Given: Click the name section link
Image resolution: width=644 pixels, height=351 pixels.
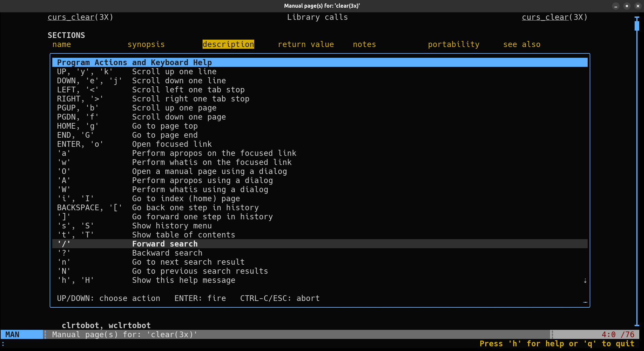Looking at the screenshot, I should (x=62, y=44).
